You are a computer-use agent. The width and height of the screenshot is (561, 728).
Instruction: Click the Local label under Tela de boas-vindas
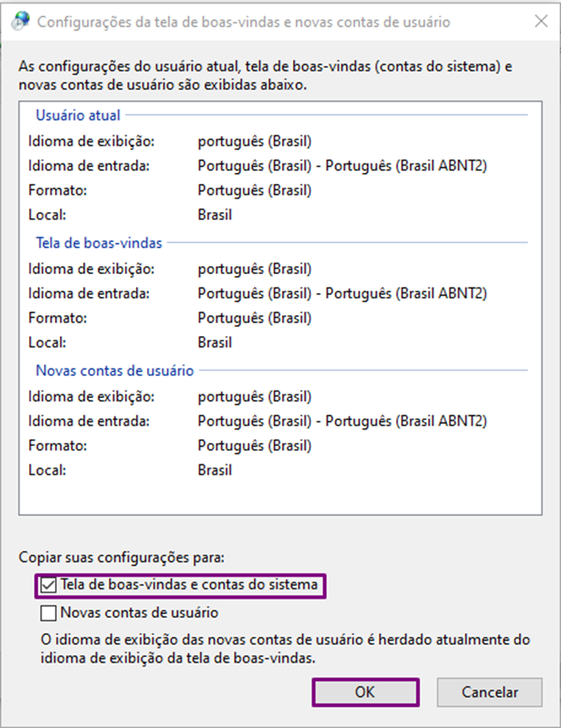[47, 342]
